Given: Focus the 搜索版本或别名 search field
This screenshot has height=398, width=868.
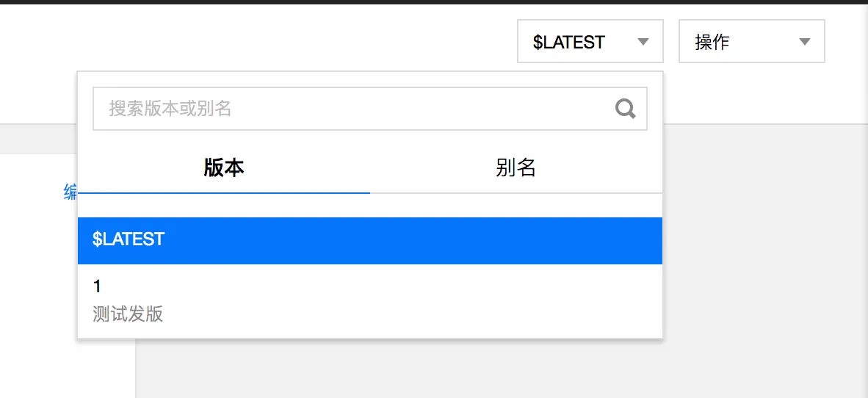Looking at the screenshot, I should point(370,109).
